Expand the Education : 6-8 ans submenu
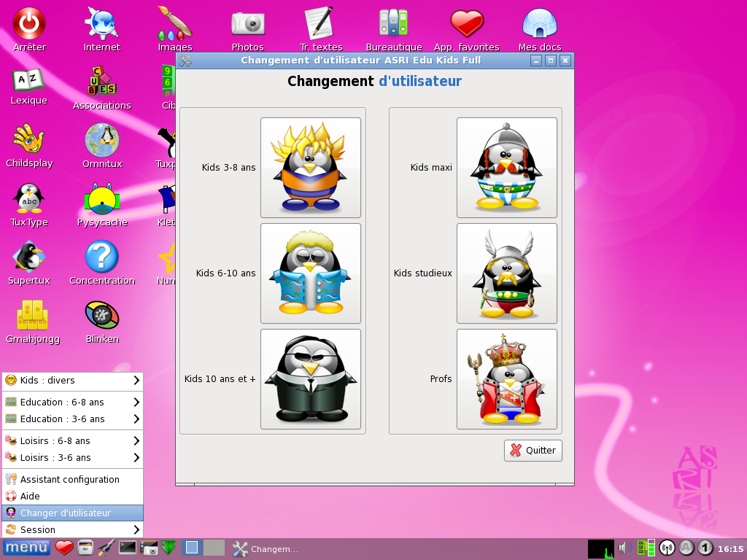 (72, 402)
